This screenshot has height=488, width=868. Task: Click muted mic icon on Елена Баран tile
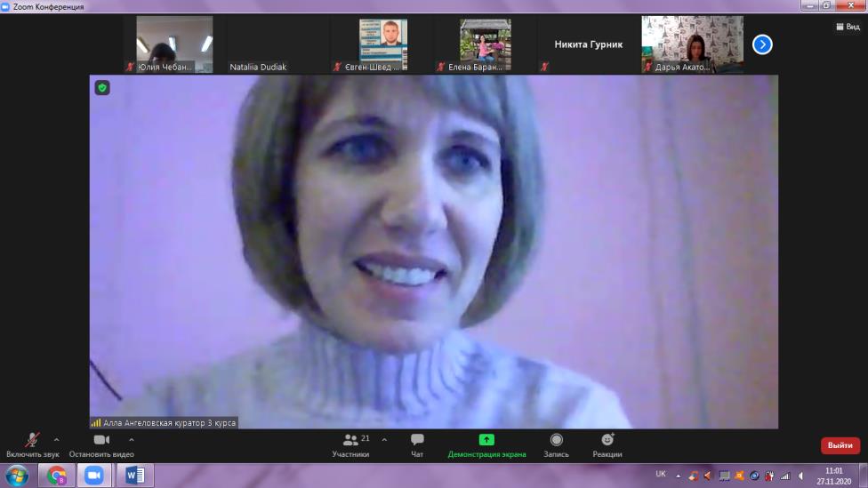click(440, 67)
